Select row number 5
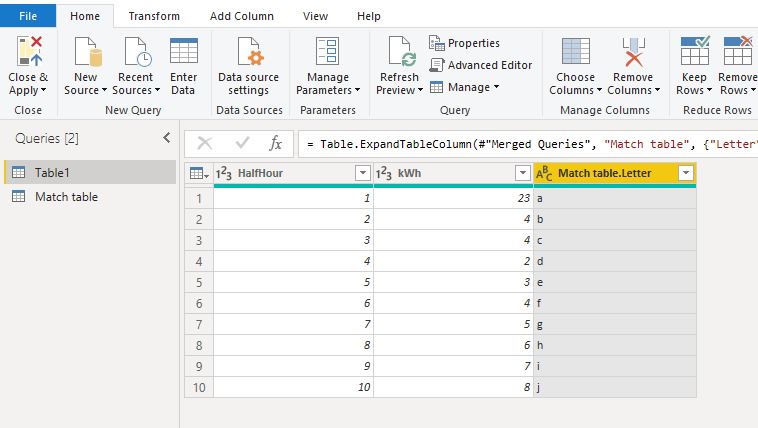The height and width of the screenshot is (428, 758). 199,282
